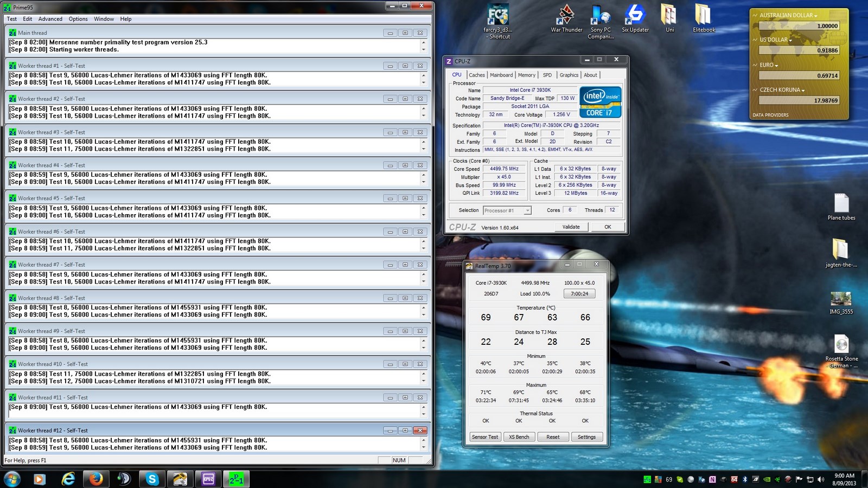Click the Sensor Test button in RealTemp
The image size is (868, 488).
[485, 436]
